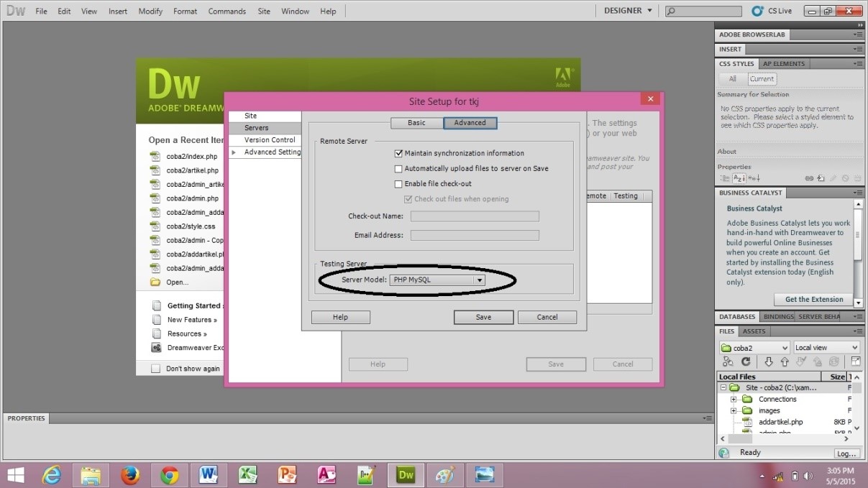The width and height of the screenshot is (868, 488).
Task: Open the coba2 site dropdown in Files panel
Action: 754,347
